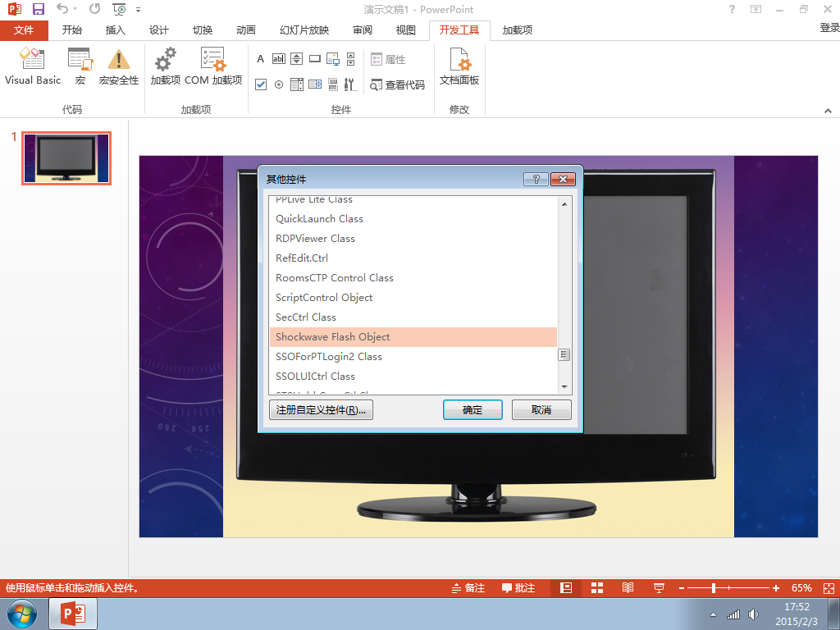Collapse the ribbon with chevron
Image resolution: width=840 pixels, height=630 pixels.
click(x=828, y=111)
